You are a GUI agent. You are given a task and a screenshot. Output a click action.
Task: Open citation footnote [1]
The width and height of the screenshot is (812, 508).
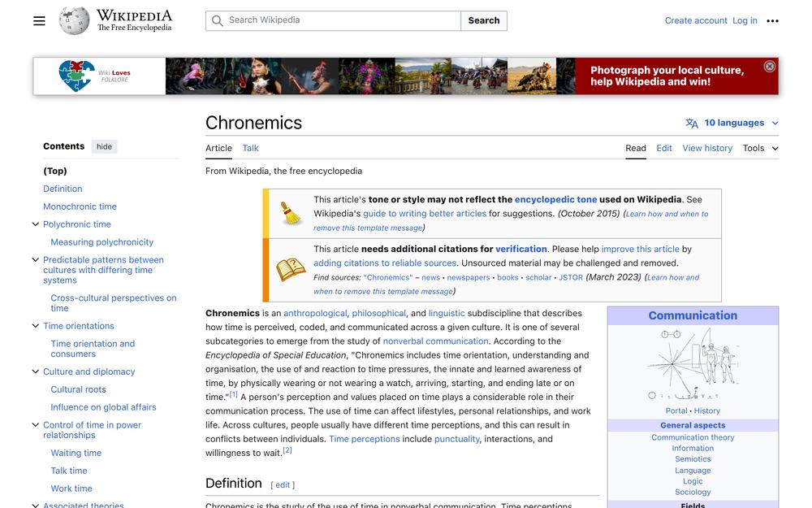[x=234, y=394]
